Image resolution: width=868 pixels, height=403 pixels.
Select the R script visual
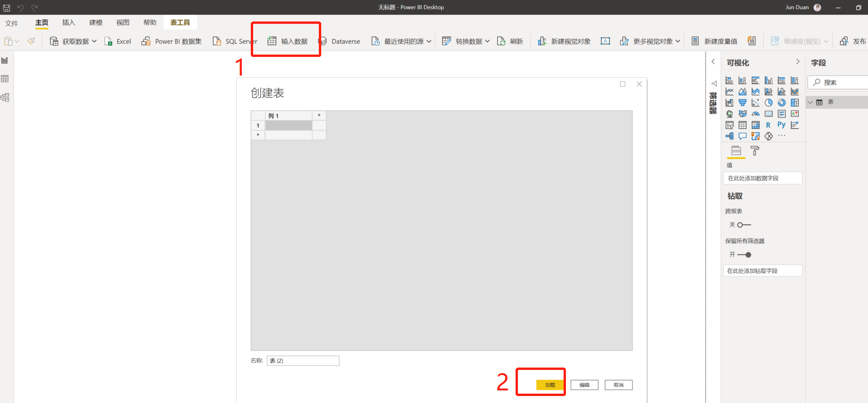tap(768, 125)
